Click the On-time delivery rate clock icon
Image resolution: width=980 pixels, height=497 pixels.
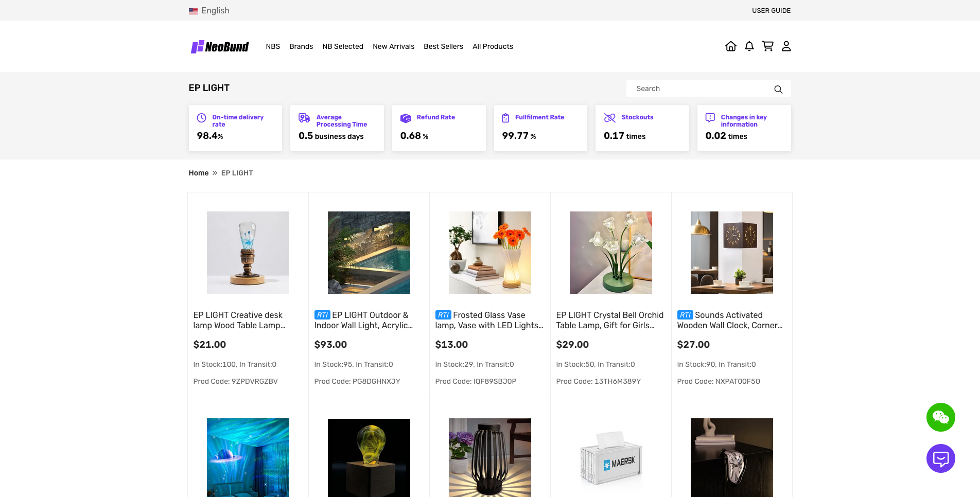click(x=202, y=118)
